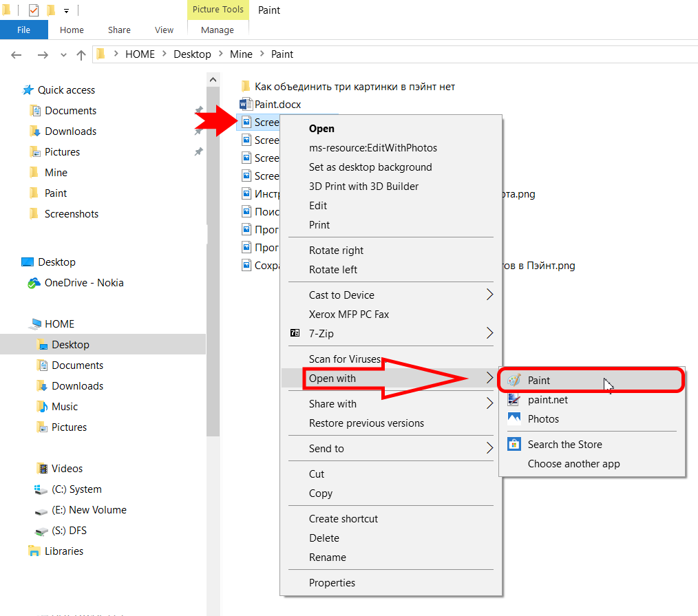Viewport: 698px width, 616px height.
Task: Click the Store icon beside Search the Store
Action: click(x=514, y=445)
